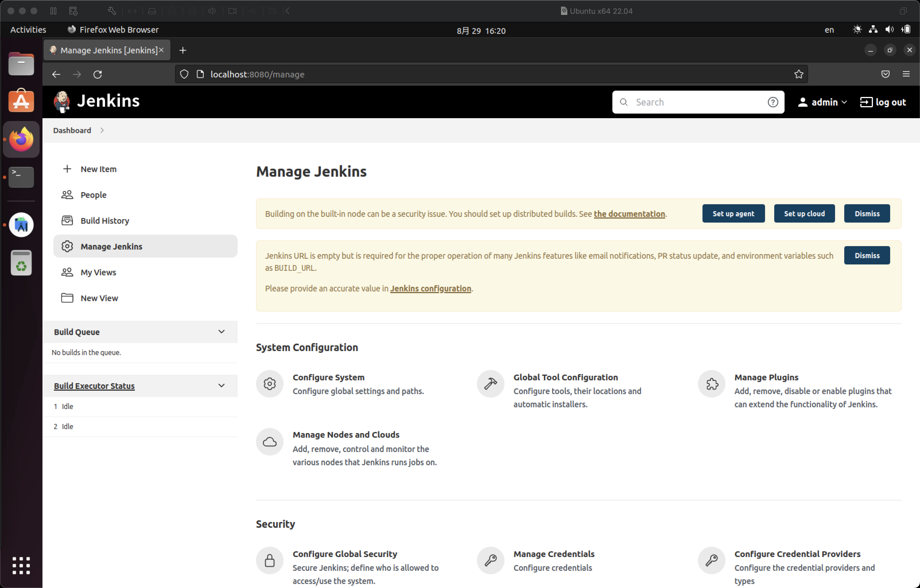This screenshot has width=920, height=588.
Task: Open Trash from the Ubuntu dock
Action: 21,263
